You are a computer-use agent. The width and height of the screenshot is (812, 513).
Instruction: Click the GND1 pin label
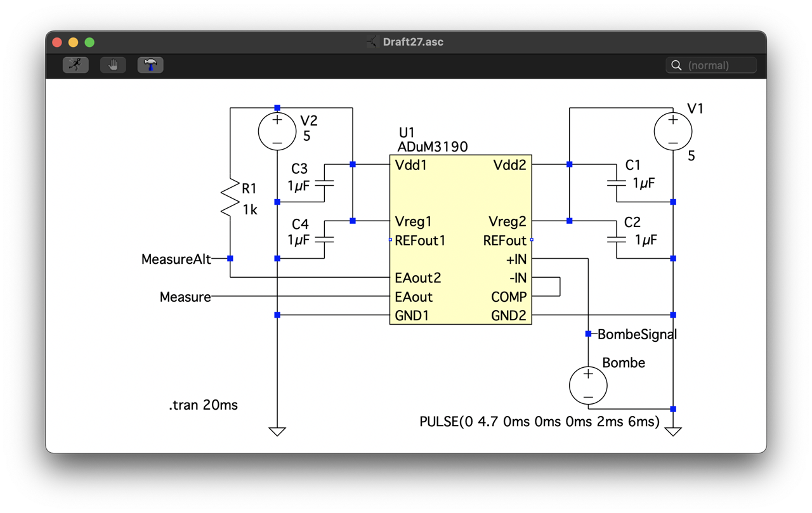coord(412,316)
